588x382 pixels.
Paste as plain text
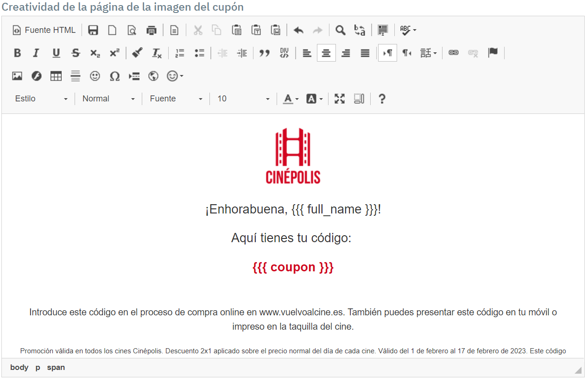pyautogui.click(x=256, y=30)
